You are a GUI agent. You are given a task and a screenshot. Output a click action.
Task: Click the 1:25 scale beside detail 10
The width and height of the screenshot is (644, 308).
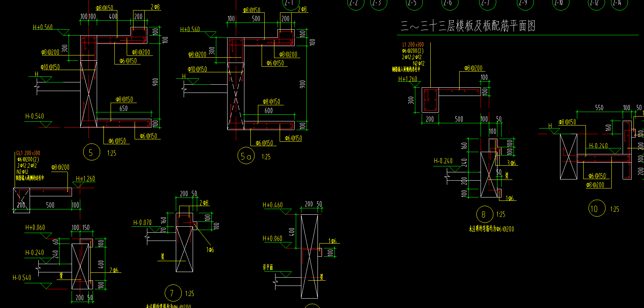pyautogui.click(x=615, y=209)
